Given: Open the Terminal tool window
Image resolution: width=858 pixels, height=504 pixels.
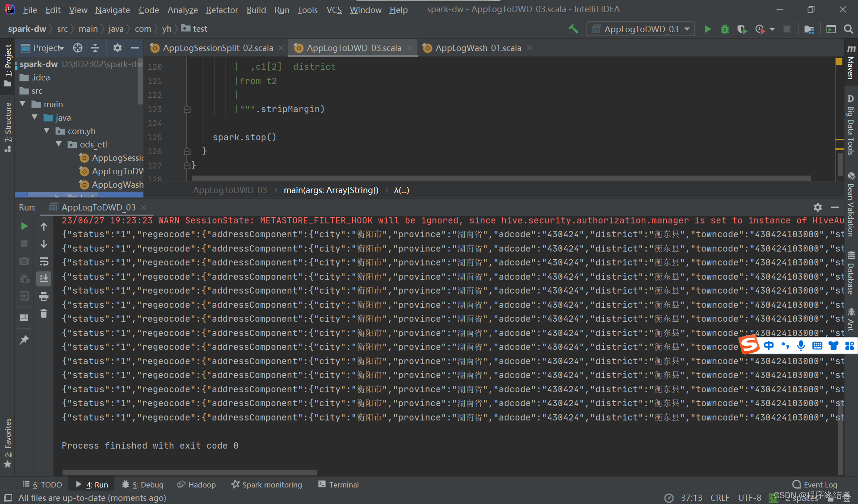Looking at the screenshot, I should pos(338,484).
